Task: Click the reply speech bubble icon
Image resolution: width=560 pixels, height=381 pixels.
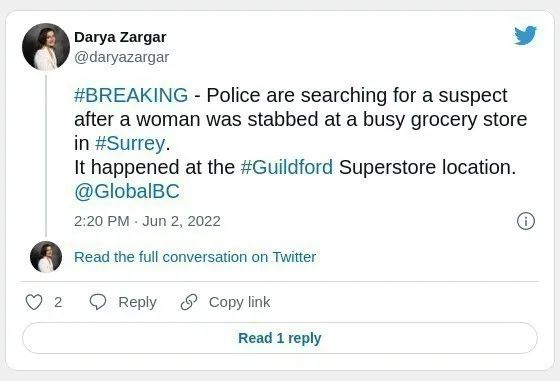Action: 98,302
